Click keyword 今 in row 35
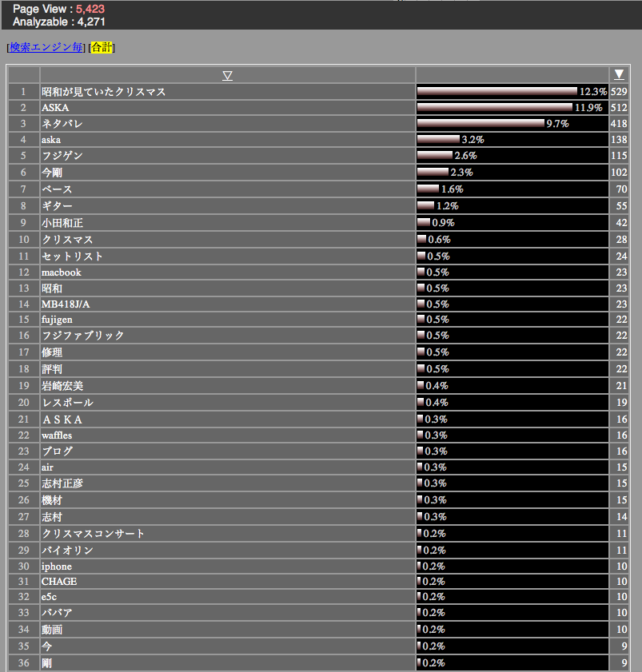642x672 pixels. [x=46, y=646]
